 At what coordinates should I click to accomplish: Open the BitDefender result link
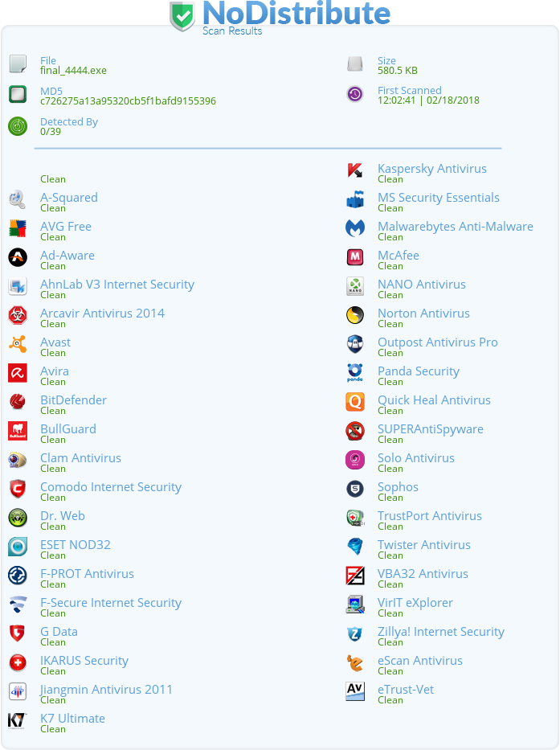point(73,400)
